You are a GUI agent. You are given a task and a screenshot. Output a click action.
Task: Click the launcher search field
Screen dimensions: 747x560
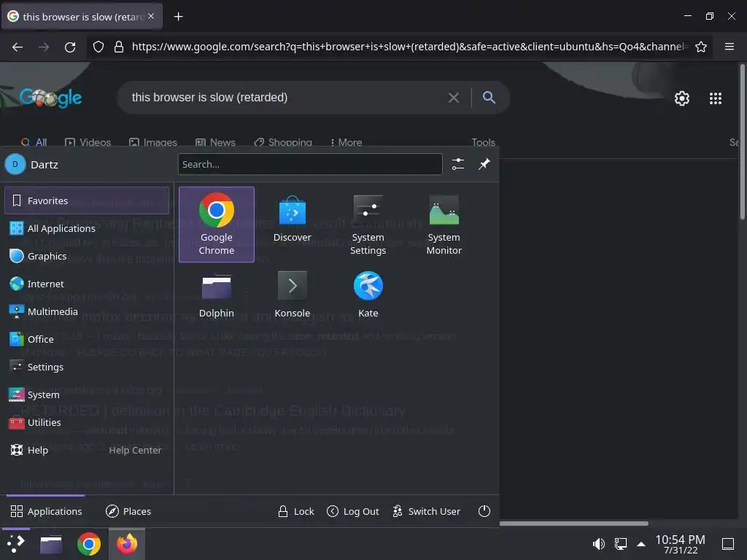pos(310,164)
